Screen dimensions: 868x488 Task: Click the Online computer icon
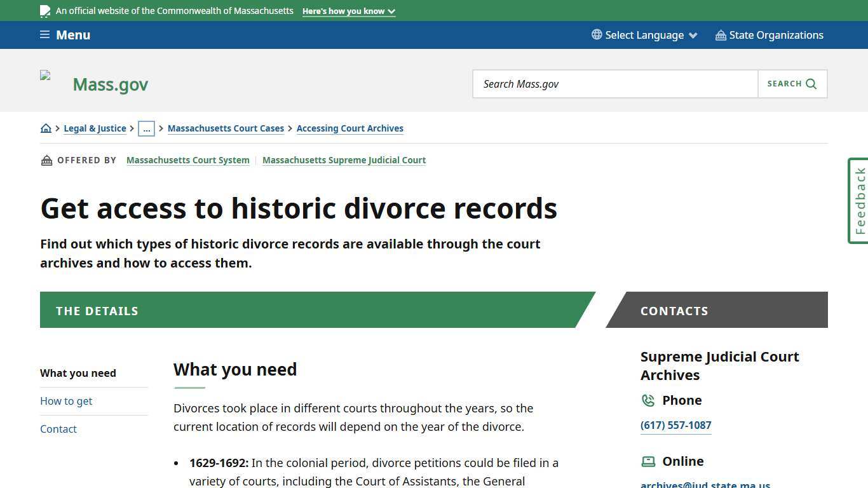648,461
